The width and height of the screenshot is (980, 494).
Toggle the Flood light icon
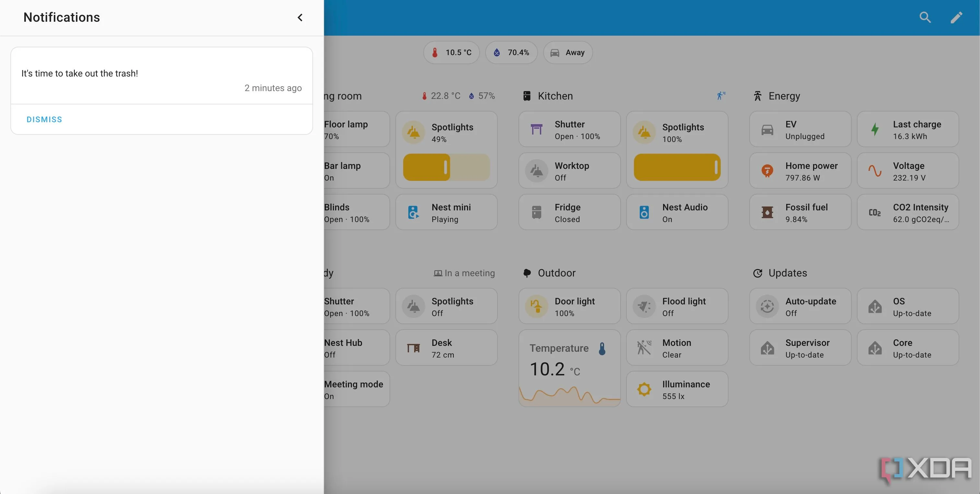click(x=644, y=306)
